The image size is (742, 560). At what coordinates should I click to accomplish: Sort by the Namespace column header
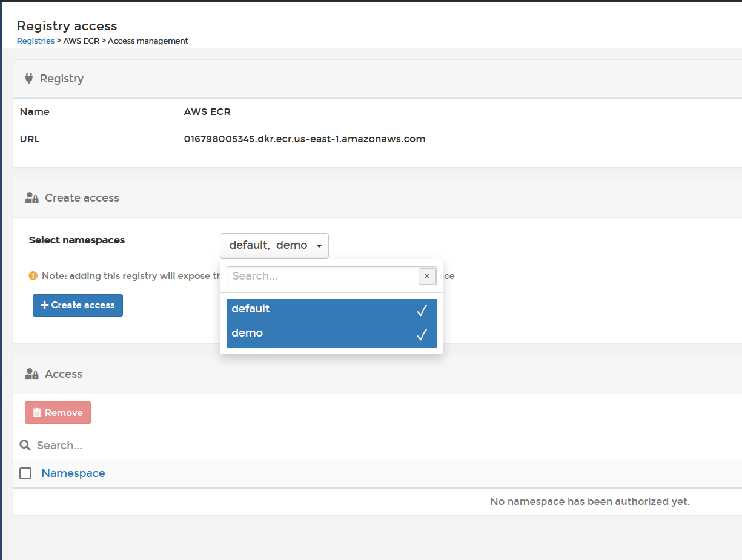coord(73,473)
